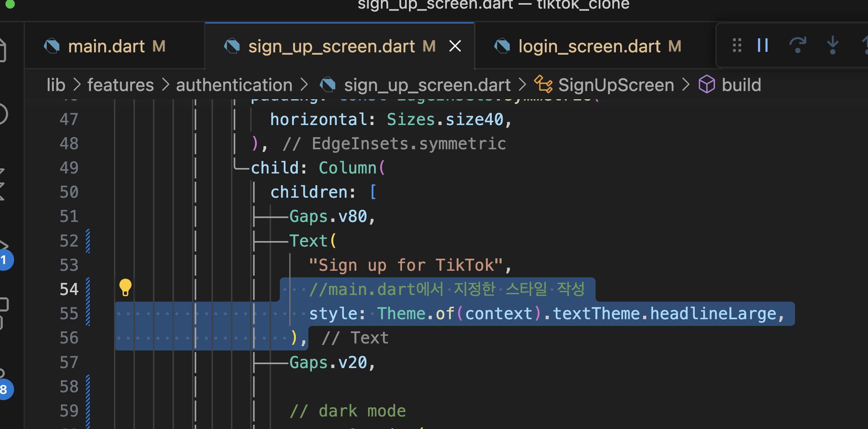
Task: Click the green macOS fullscreen button
Action: point(10,4)
